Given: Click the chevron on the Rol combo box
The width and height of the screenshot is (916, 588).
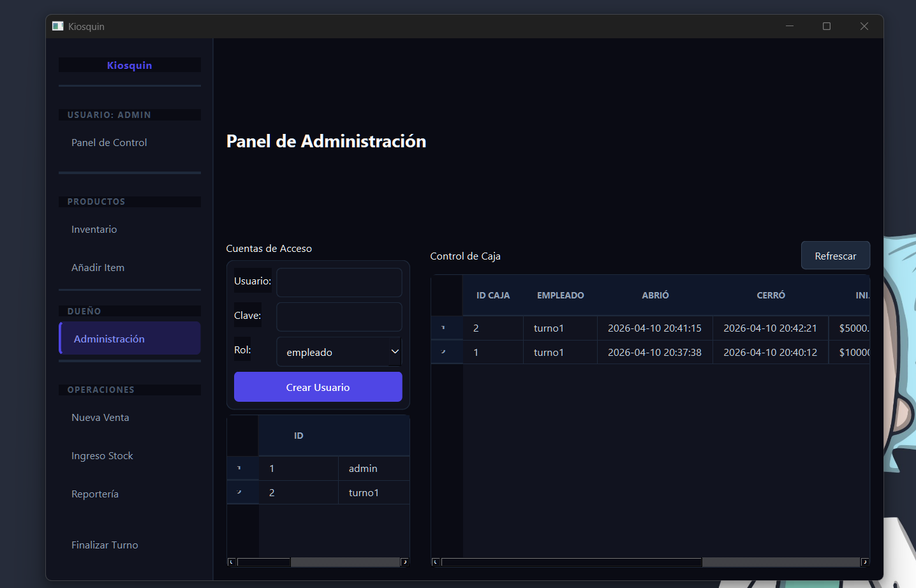Looking at the screenshot, I should point(394,351).
